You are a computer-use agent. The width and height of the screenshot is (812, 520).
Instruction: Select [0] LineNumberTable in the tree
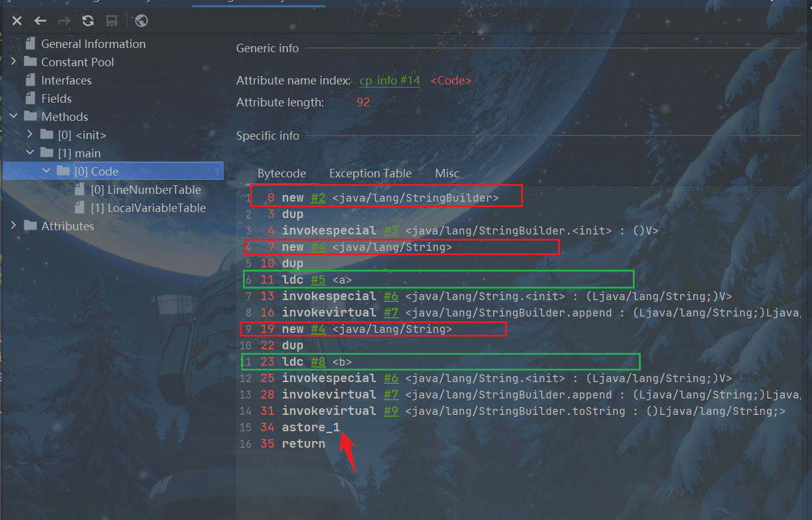[145, 190]
